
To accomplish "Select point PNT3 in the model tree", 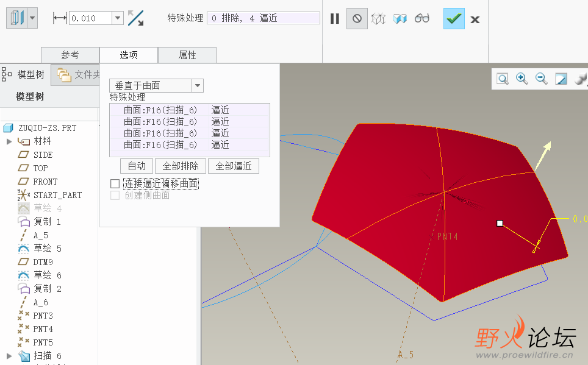I will tap(43, 316).
